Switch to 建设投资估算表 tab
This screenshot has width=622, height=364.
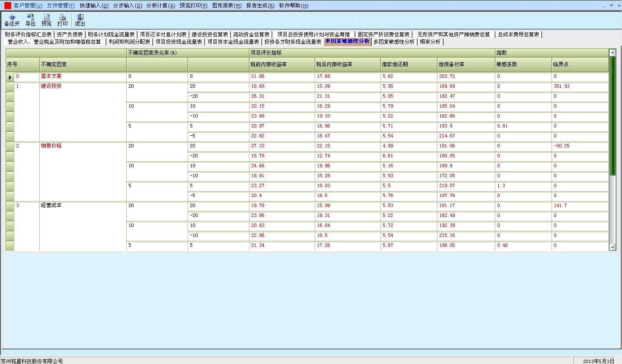click(x=210, y=35)
